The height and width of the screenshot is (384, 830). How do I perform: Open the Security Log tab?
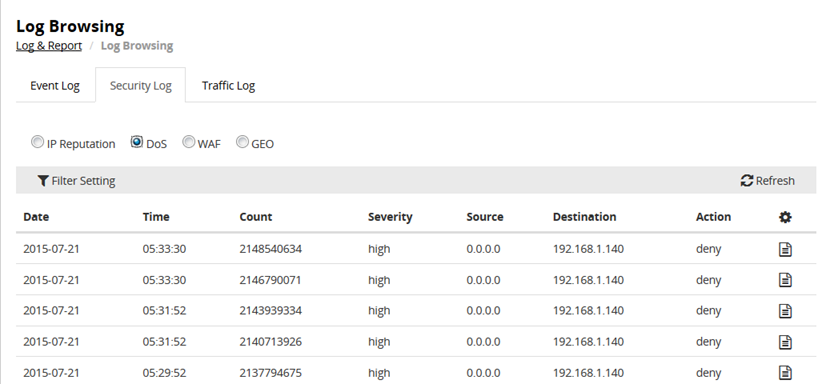(140, 85)
